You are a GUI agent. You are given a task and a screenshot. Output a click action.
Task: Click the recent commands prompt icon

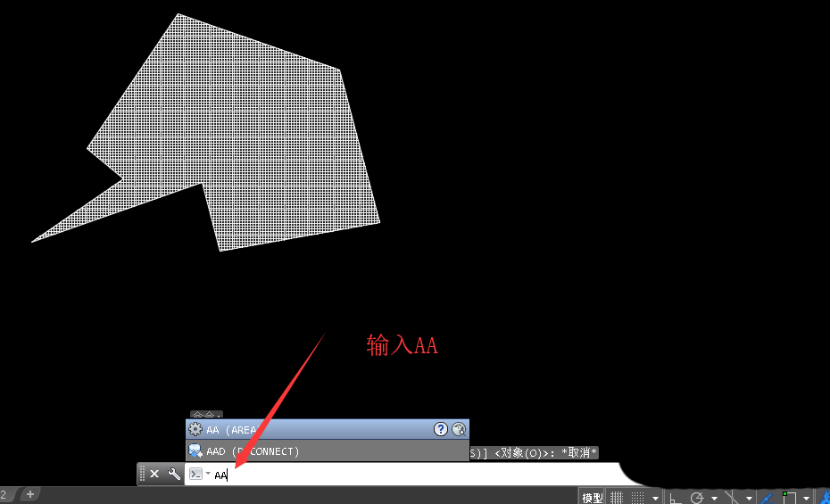tap(195, 474)
